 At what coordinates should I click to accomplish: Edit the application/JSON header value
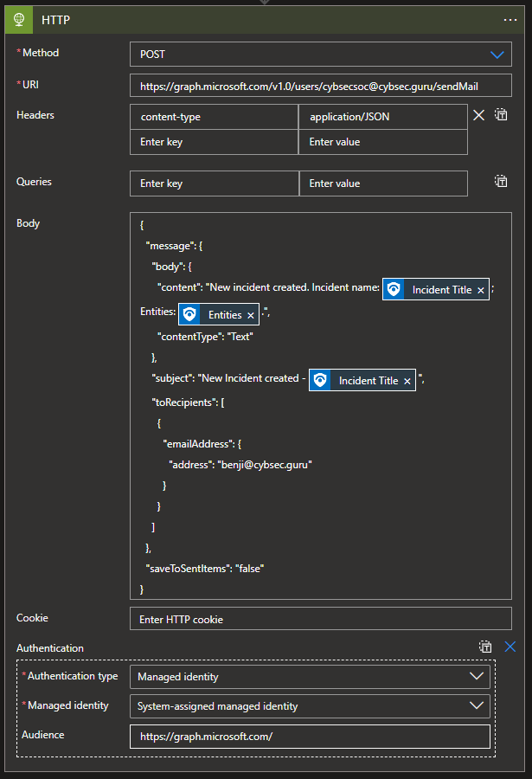[x=383, y=117]
